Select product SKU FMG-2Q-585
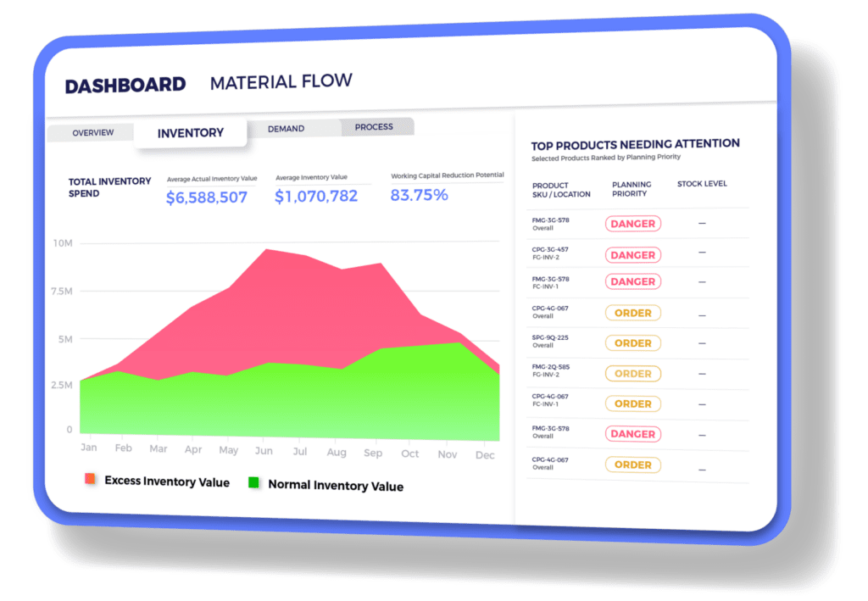The height and width of the screenshot is (601, 868). click(x=550, y=367)
